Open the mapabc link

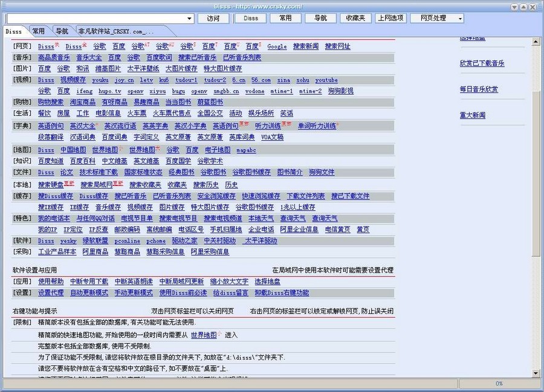point(247,150)
